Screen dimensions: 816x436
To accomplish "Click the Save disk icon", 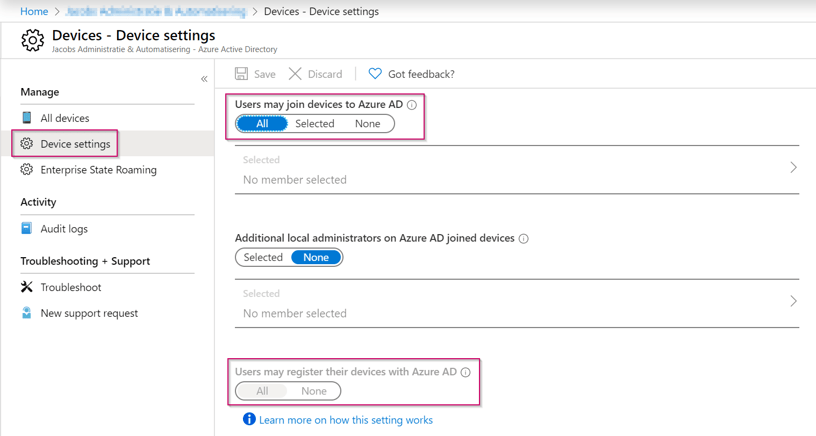I will pyautogui.click(x=242, y=74).
